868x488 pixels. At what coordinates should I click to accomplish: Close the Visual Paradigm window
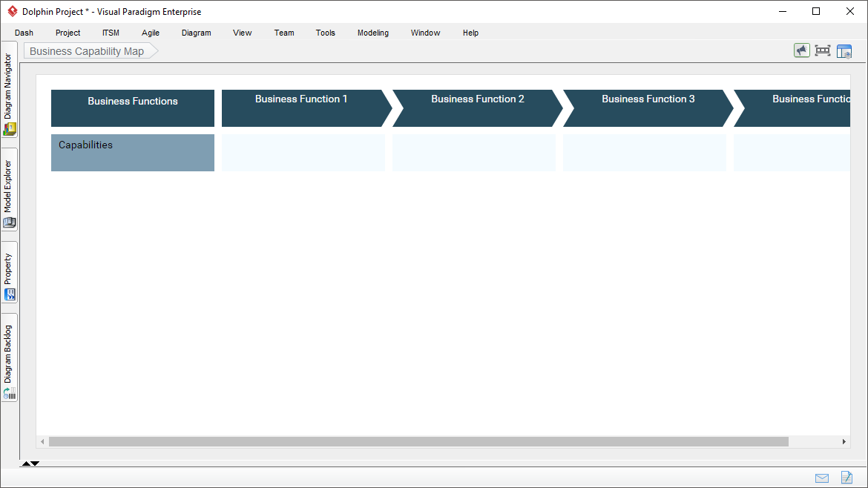coord(850,11)
